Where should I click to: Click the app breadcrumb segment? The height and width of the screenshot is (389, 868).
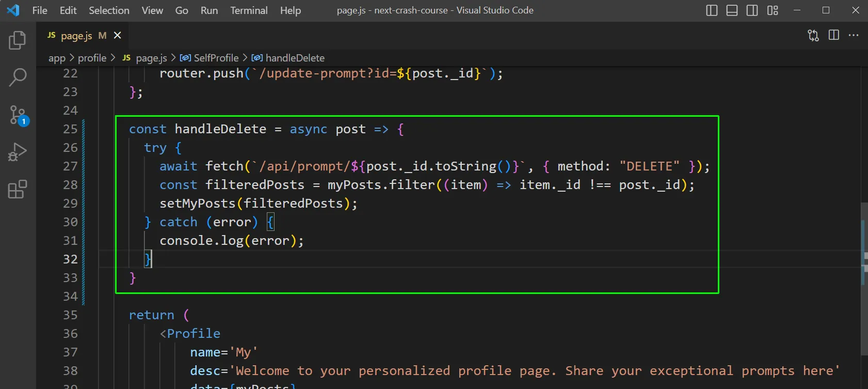coord(57,58)
